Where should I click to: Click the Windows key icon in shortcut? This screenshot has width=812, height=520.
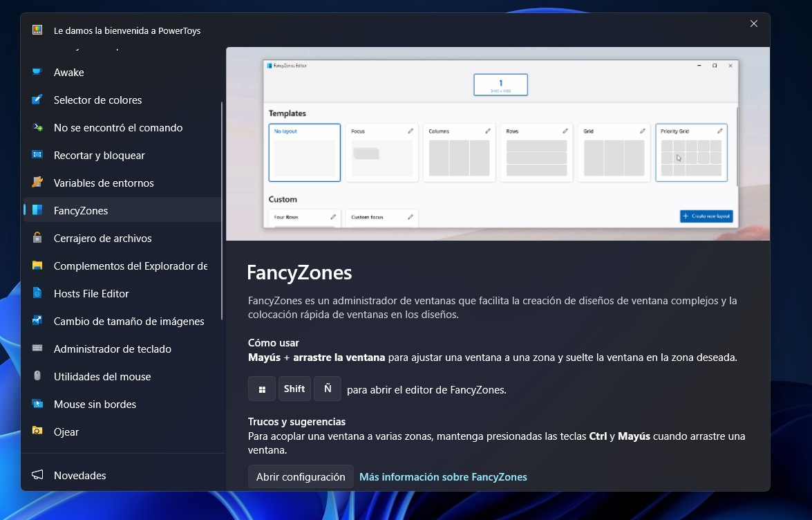[x=262, y=389]
